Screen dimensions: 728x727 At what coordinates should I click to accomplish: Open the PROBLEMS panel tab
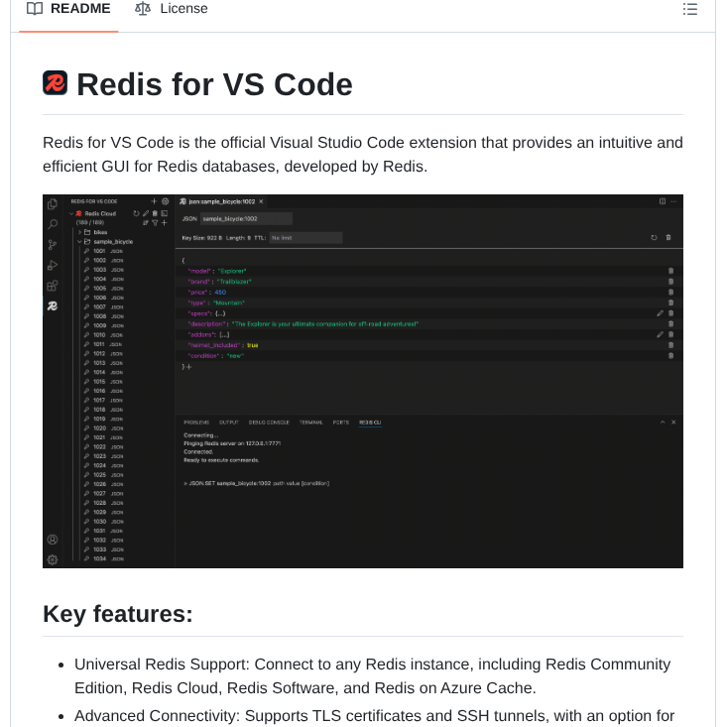click(196, 423)
